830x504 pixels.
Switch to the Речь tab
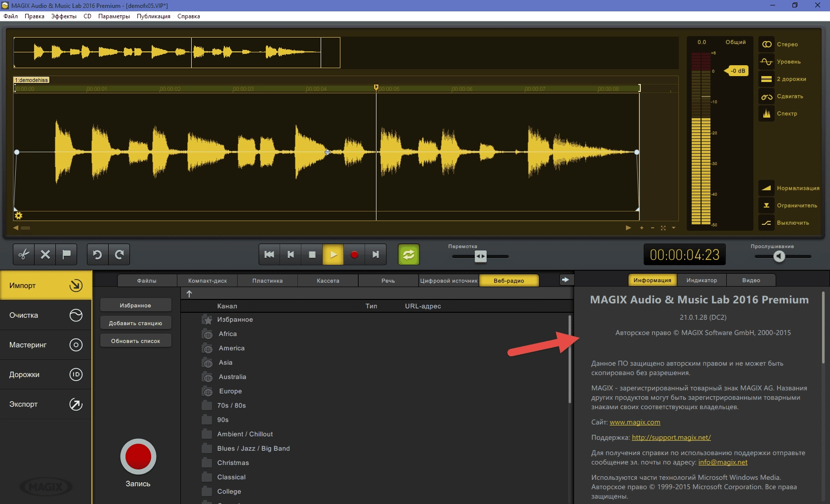click(x=388, y=281)
